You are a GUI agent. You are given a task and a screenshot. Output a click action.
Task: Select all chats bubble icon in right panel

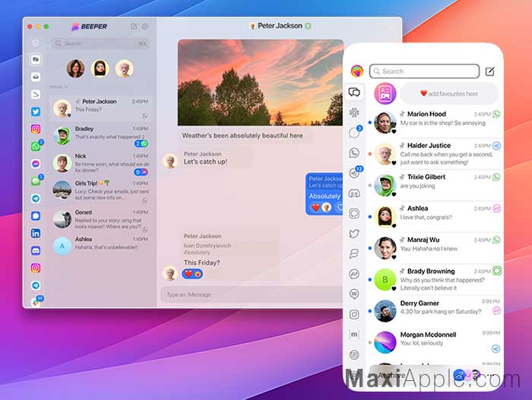[x=354, y=92]
